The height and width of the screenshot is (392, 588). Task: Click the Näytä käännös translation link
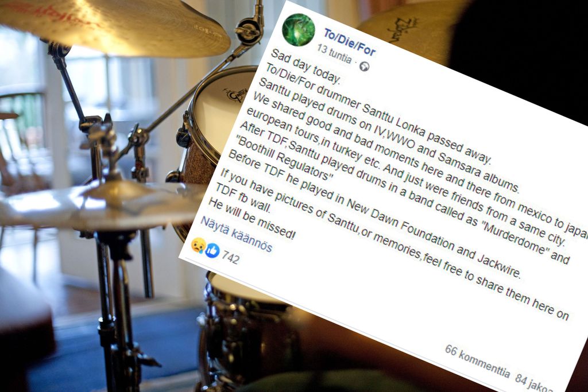pyautogui.click(x=236, y=235)
